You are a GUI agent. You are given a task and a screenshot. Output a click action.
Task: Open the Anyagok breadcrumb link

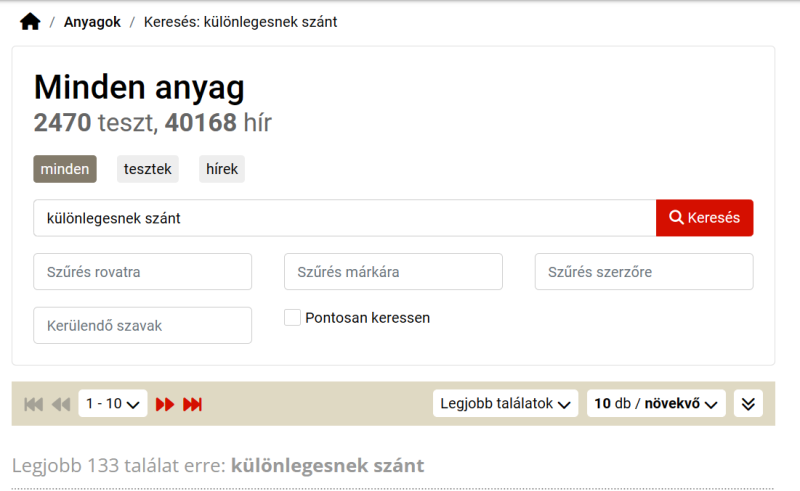point(92,22)
